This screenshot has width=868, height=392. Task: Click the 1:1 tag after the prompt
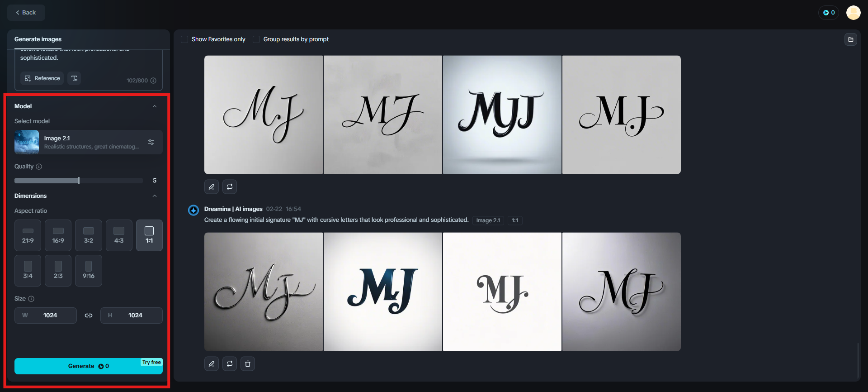515,220
